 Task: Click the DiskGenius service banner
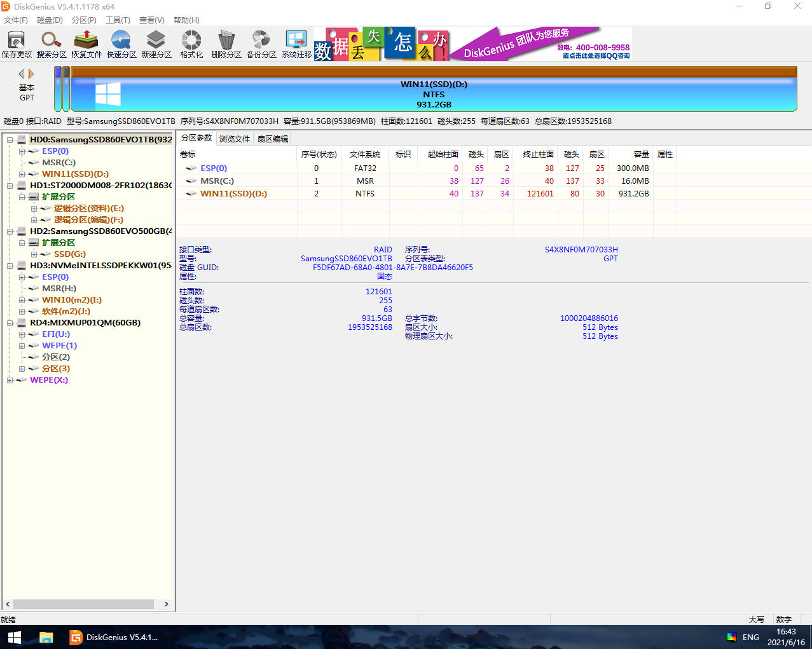click(x=473, y=44)
